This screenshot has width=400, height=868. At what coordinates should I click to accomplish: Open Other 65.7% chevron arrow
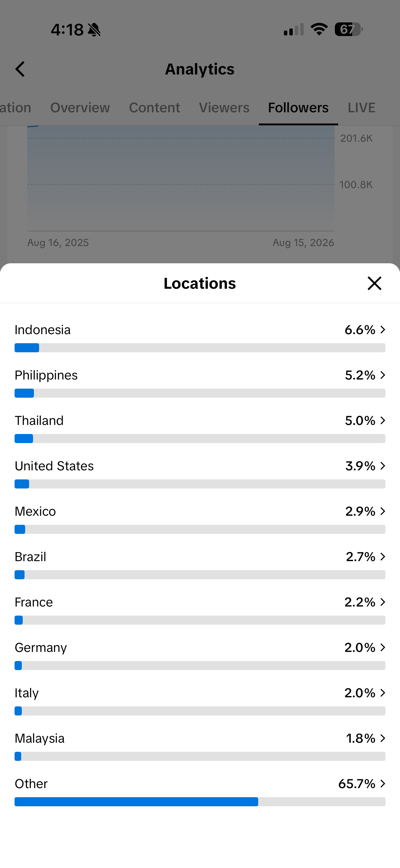click(x=382, y=784)
